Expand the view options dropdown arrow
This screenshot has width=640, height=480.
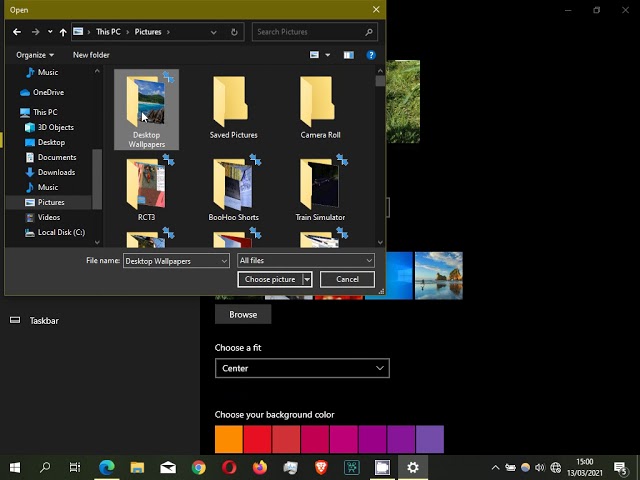point(327,55)
